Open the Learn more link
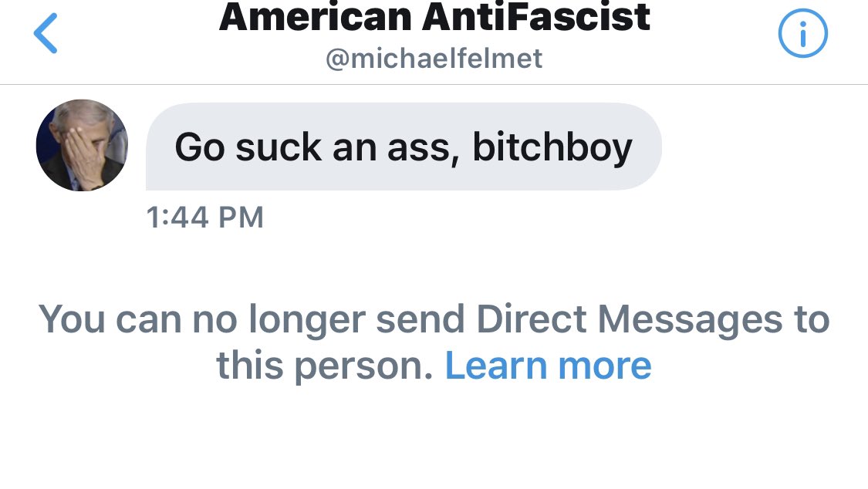The height and width of the screenshot is (489, 868). (x=548, y=366)
